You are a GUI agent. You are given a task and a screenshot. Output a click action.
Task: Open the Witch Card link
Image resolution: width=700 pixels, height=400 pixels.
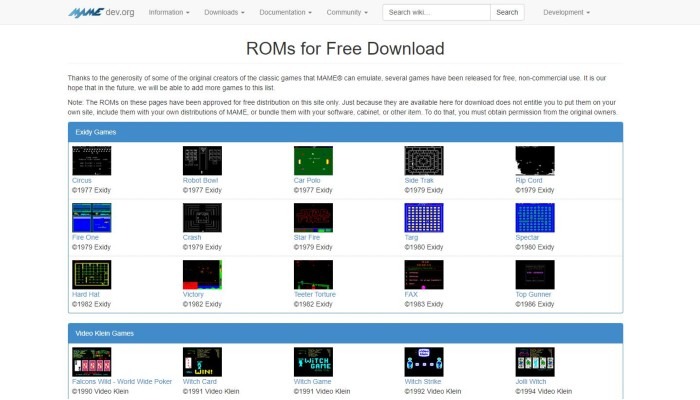point(200,382)
